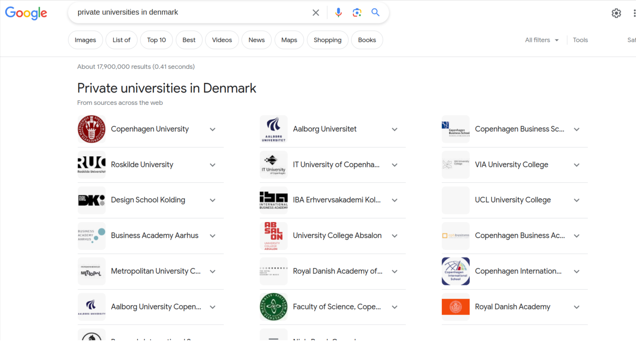636x364 pixels.
Task: Expand the Faculty of Science entry
Action: 395,307
